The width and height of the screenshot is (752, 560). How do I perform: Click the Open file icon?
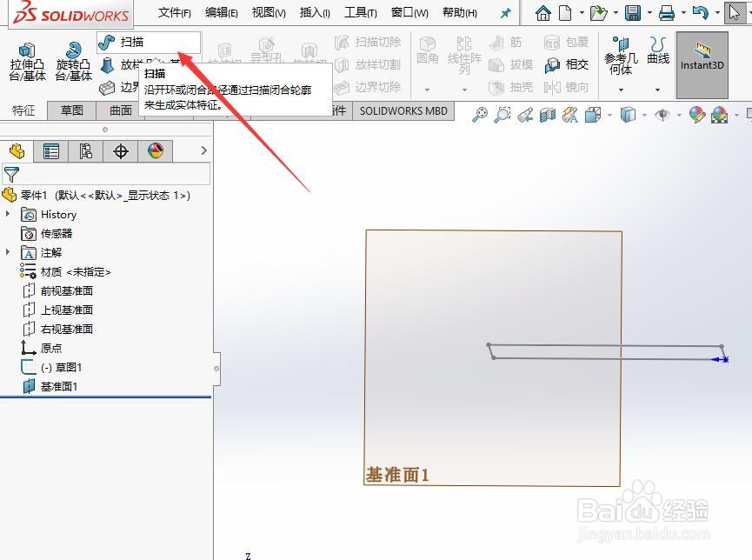click(599, 13)
